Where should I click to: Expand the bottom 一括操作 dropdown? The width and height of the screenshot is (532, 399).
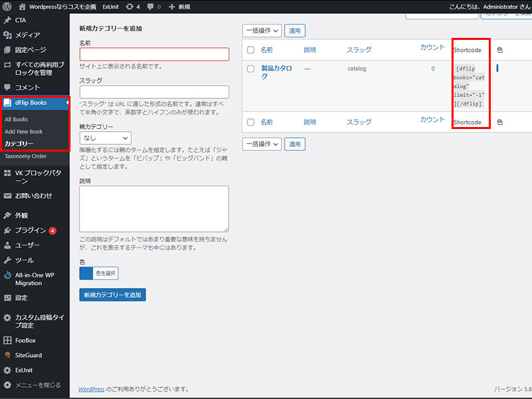pyautogui.click(x=261, y=144)
